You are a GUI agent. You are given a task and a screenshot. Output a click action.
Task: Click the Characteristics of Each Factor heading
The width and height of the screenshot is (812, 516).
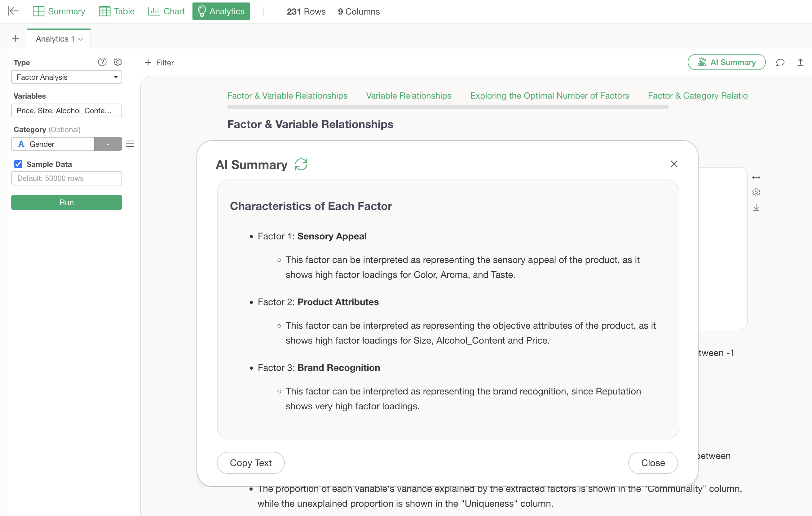coord(311,206)
